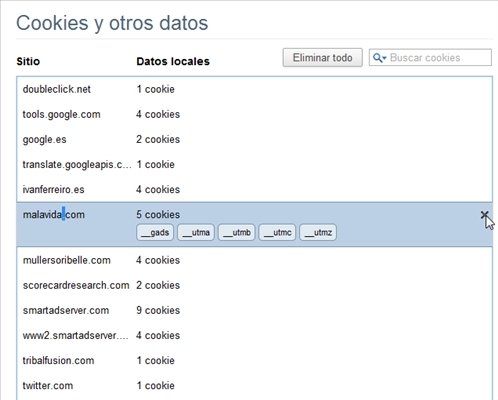Image resolution: width=498 pixels, height=400 pixels.
Task: Select the smartadserver.com site row
Action: [x=254, y=310]
